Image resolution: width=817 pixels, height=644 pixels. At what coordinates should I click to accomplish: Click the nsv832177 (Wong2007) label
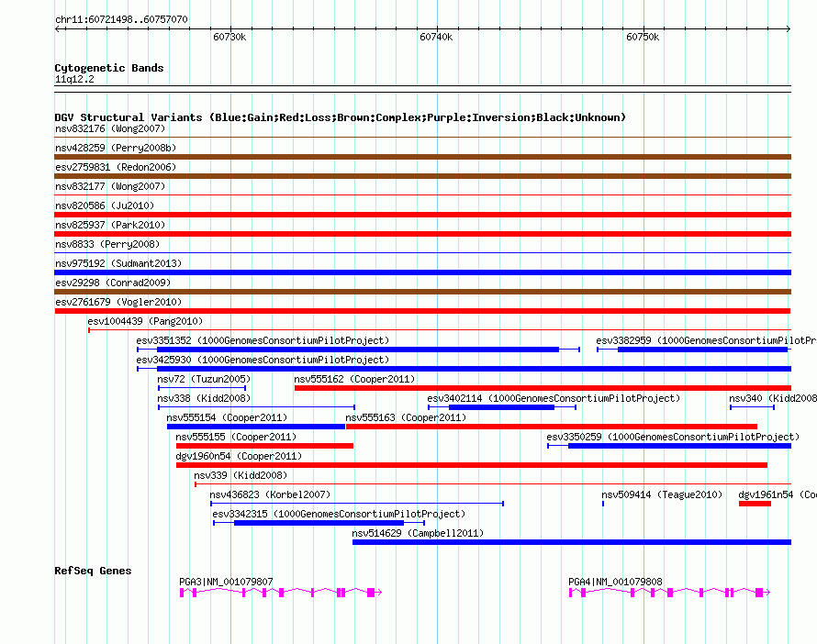110,186
